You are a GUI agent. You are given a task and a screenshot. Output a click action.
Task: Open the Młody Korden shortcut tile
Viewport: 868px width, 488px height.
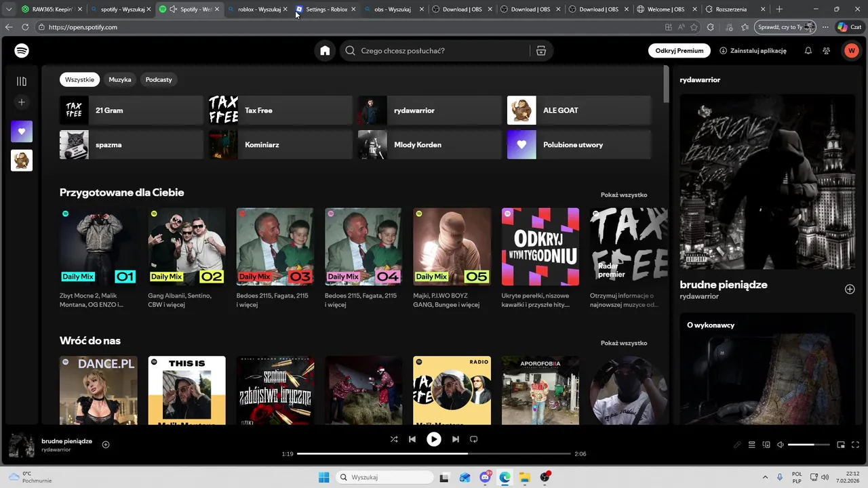click(430, 145)
